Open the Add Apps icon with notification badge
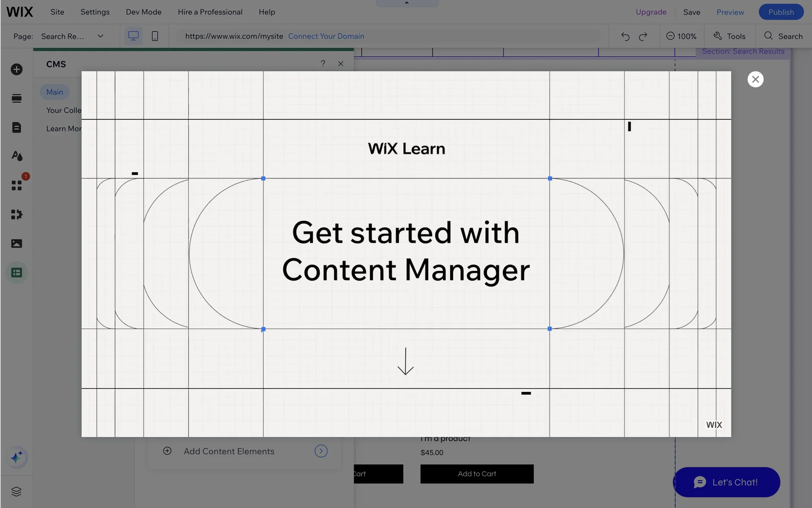The width and height of the screenshot is (812, 508). [16, 185]
